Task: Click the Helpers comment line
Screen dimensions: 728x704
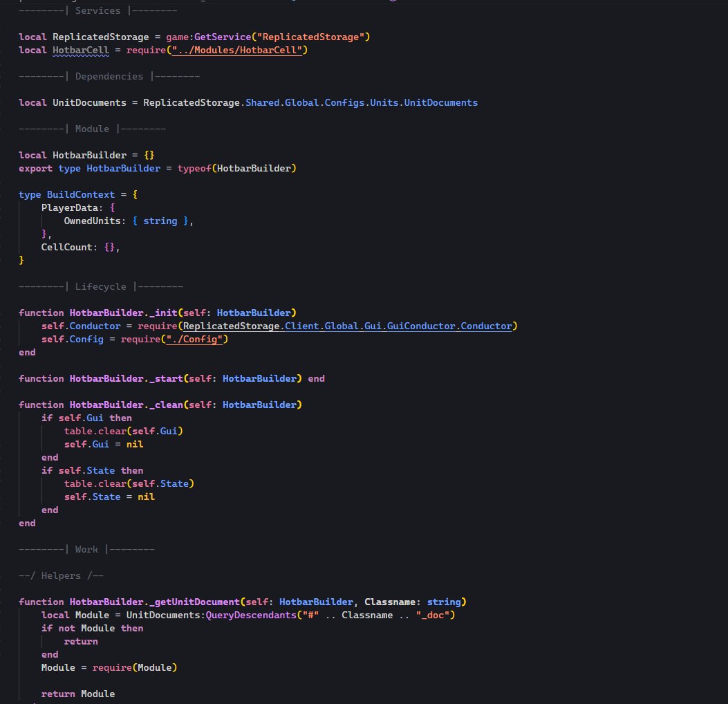Action: (x=61, y=576)
